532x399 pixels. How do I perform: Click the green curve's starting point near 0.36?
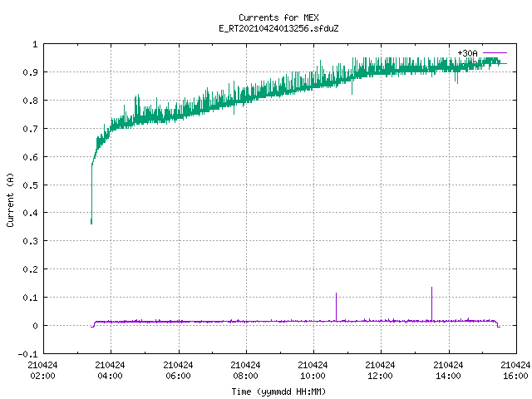pos(91,224)
